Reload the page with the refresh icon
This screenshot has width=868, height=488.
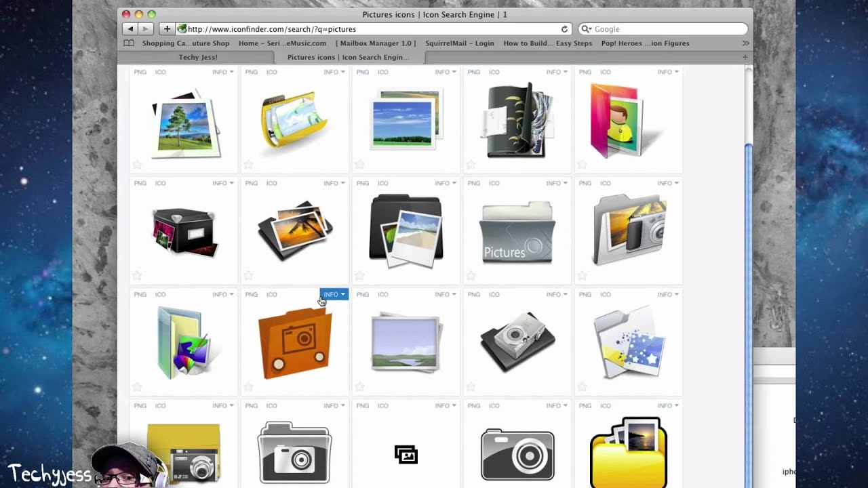[x=564, y=29]
